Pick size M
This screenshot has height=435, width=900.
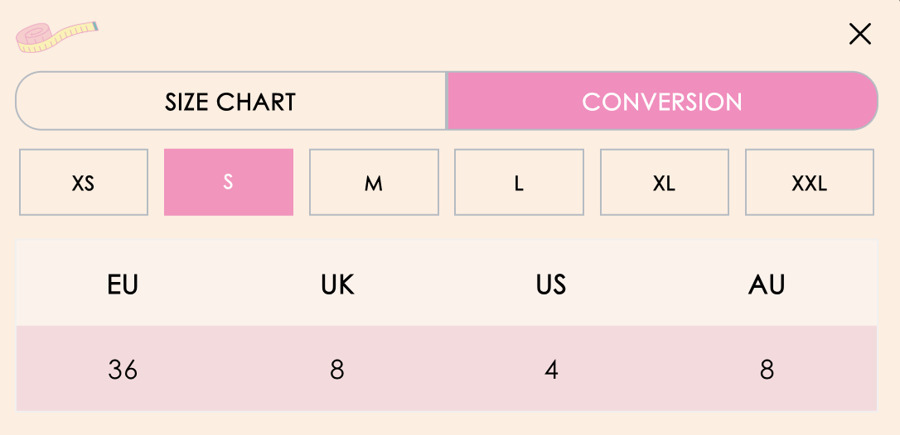coord(374,183)
